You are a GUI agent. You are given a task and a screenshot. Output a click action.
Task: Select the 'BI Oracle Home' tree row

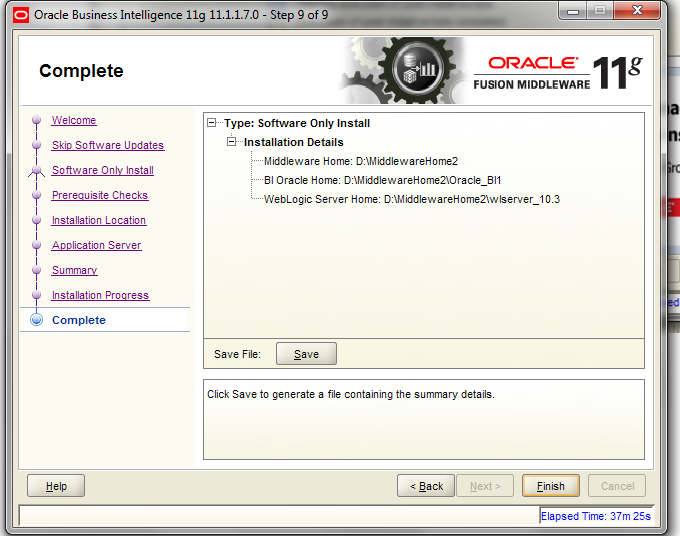point(382,180)
